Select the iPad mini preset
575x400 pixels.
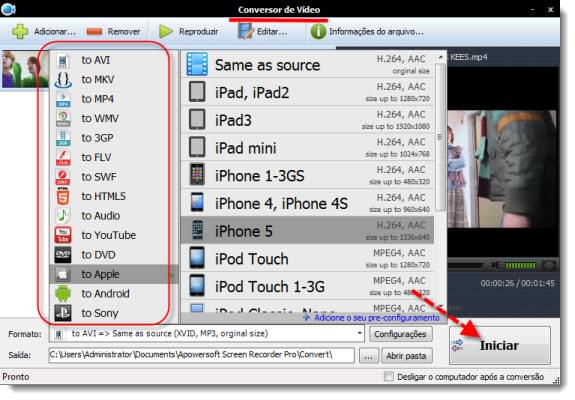[307, 147]
